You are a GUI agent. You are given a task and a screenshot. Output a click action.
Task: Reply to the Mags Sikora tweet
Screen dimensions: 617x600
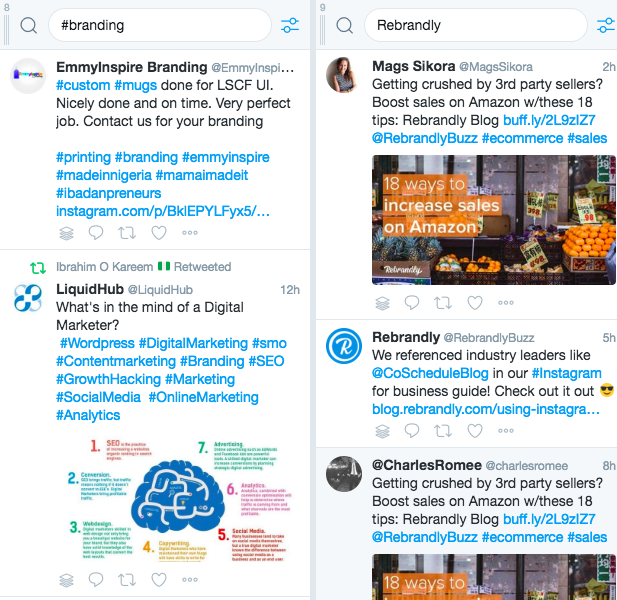tap(412, 303)
